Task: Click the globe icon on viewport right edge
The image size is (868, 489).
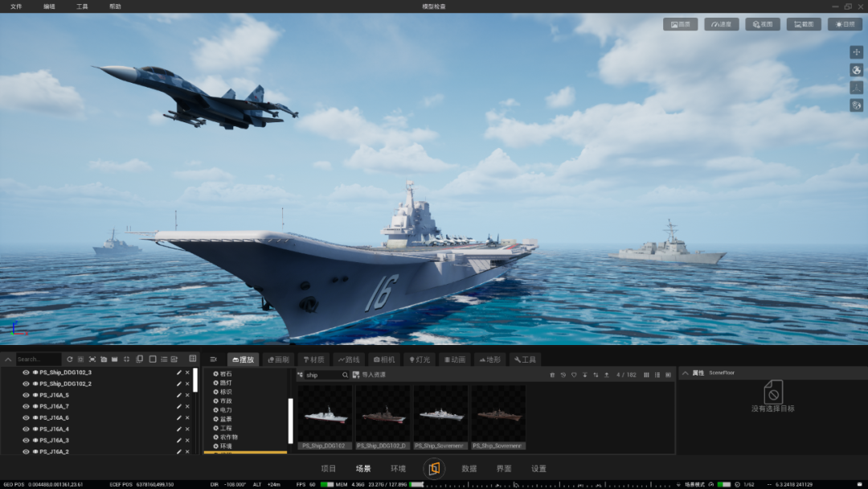Action: tap(857, 70)
